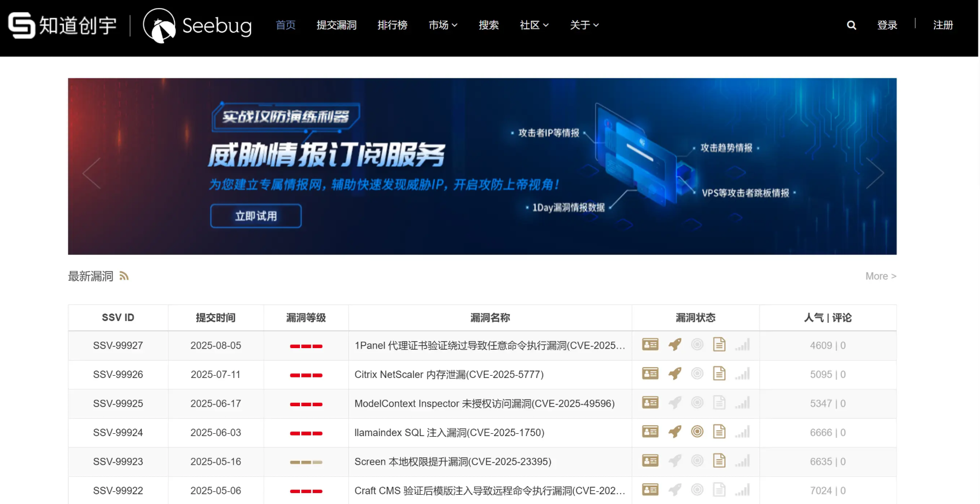Click the document icon in SSV-99923 row
980x504 pixels.
719,461
